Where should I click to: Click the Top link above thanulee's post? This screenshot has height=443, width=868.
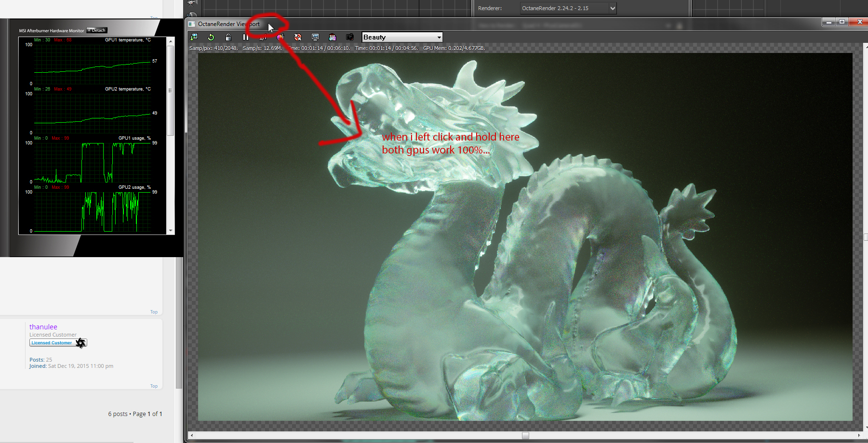pyautogui.click(x=154, y=312)
